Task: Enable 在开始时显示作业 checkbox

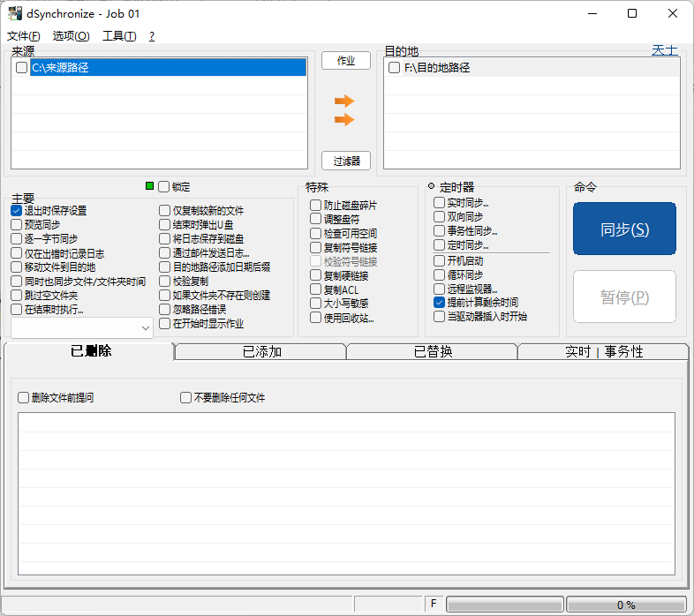Action: (x=164, y=324)
